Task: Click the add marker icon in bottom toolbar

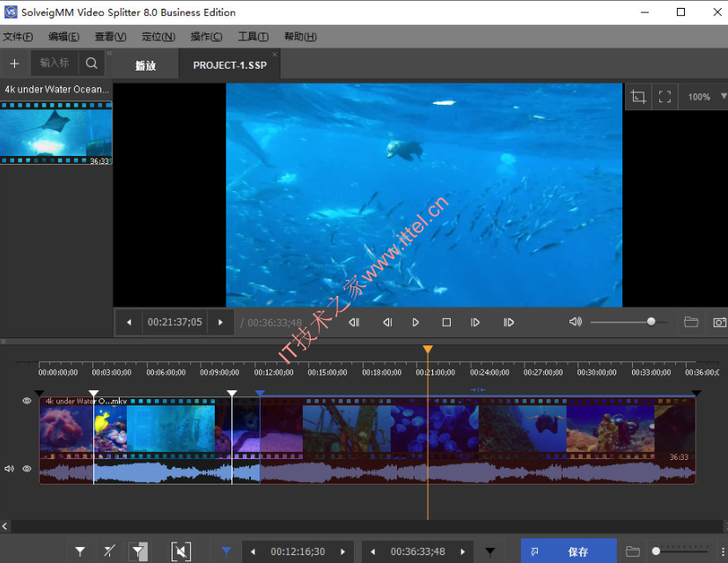Action: (80, 552)
